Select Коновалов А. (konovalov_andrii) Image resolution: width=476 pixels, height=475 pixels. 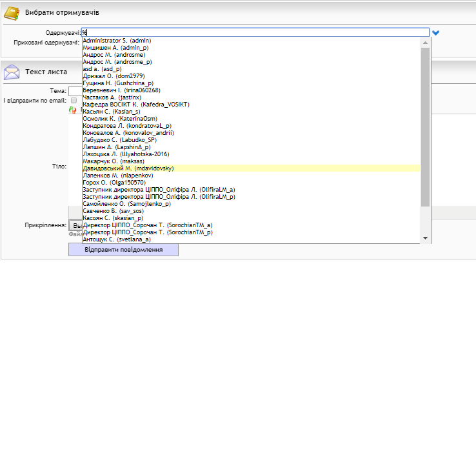click(x=251, y=133)
